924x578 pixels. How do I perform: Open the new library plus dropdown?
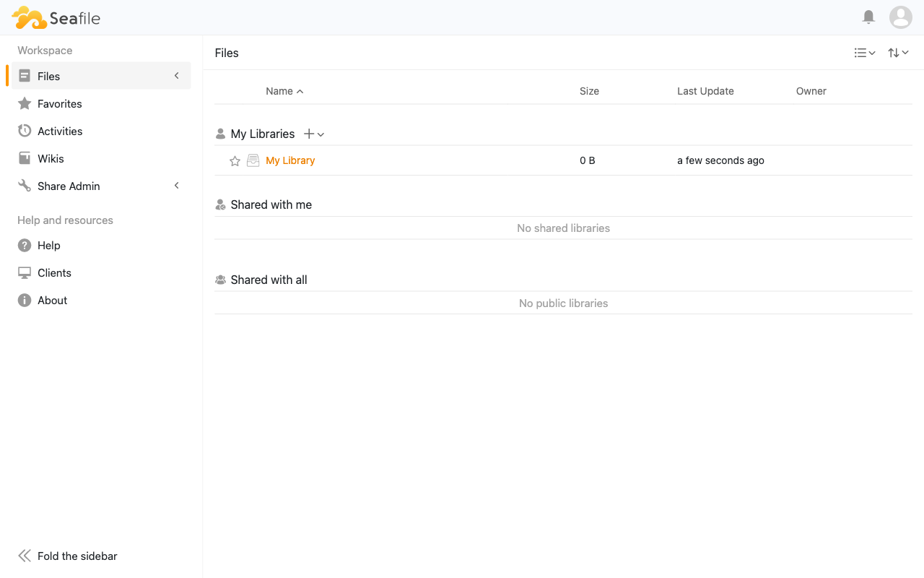tap(314, 134)
